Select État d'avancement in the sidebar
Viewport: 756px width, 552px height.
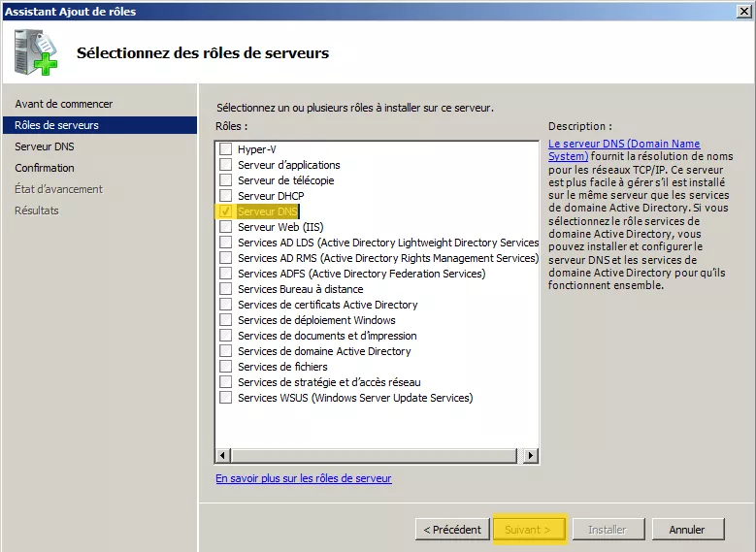[58, 189]
